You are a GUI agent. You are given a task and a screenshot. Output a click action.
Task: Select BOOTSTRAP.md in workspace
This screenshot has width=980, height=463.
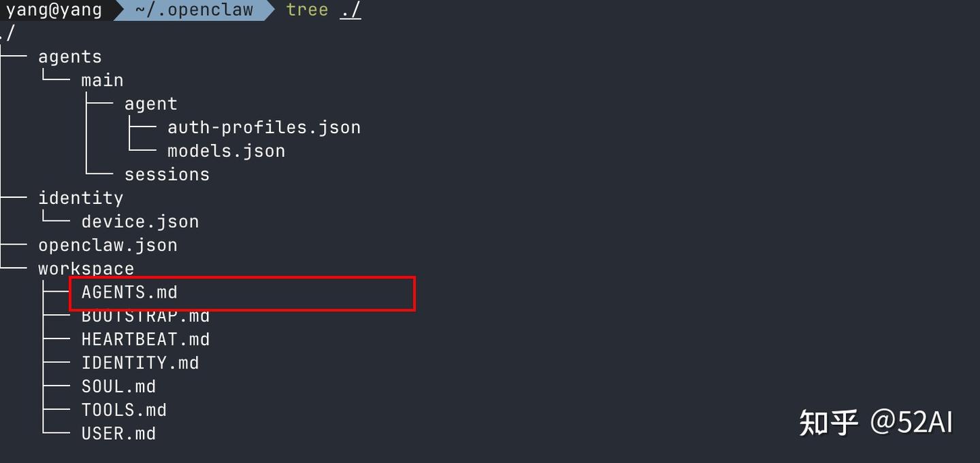pyautogui.click(x=145, y=316)
